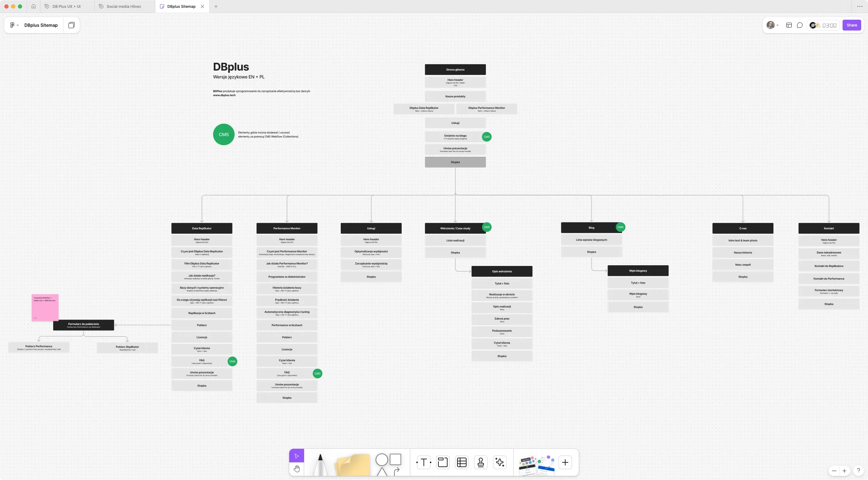Image resolution: width=868 pixels, height=480 pixels.
Task: Pick the Sticky note tool
Action: click(352, 465)
